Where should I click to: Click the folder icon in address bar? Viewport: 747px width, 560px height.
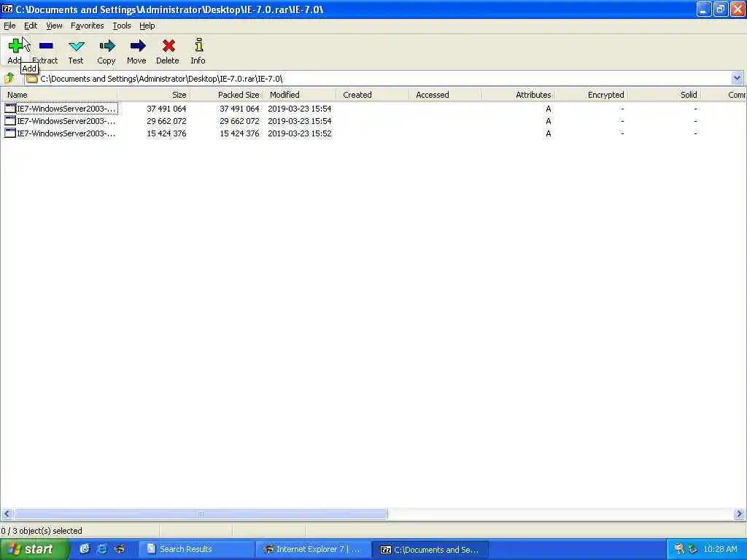[32, 79]
